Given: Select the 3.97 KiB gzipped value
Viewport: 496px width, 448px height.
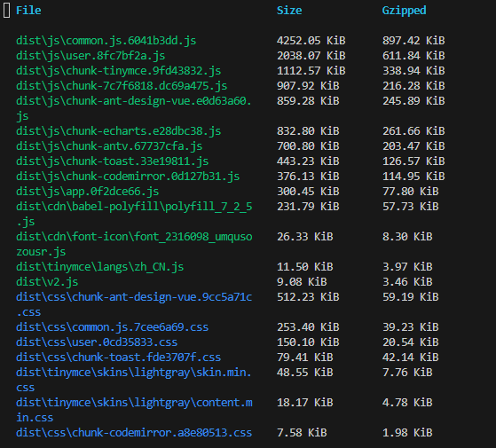Looking at the screenshot, I should (x=407, y=267).
